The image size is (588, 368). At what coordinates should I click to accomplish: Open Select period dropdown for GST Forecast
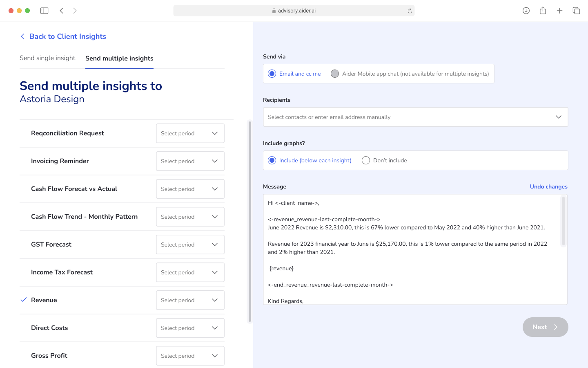[x=190, y=245]
